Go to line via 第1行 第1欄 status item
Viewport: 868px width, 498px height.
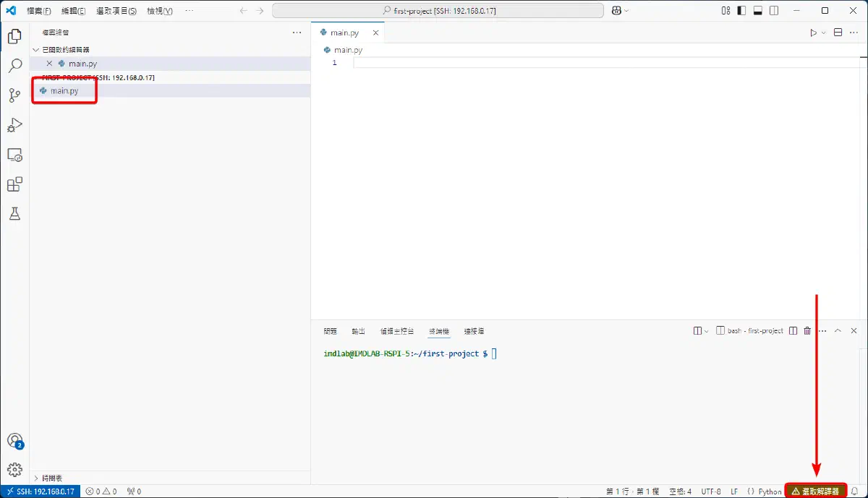point(632,491)
